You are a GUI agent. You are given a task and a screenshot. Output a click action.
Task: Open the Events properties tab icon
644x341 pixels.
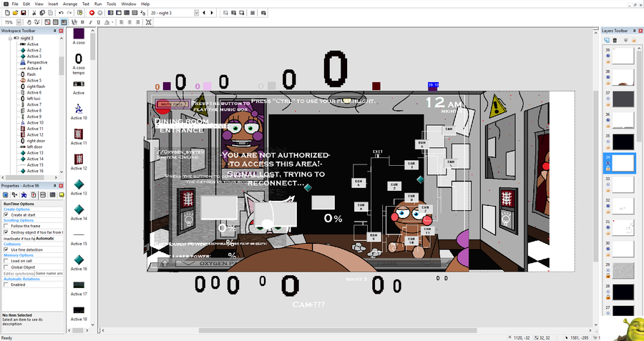pos(52,194)
